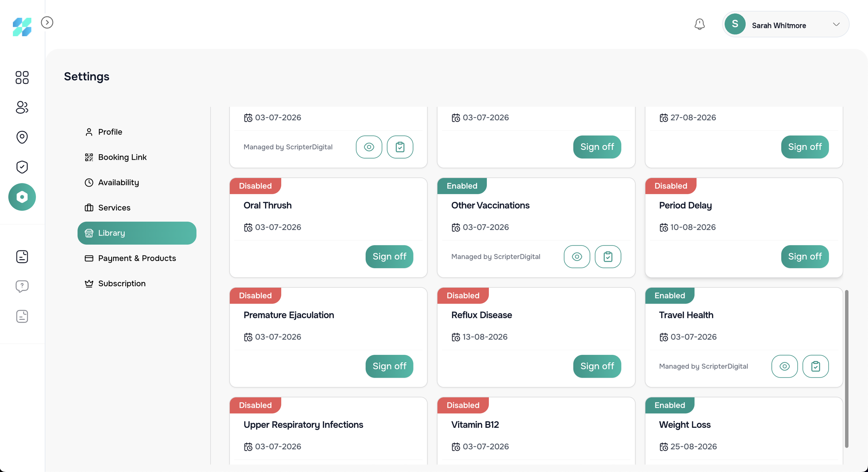Click clipboard icon on top-left managed card
Screen dimensions: 868x472
click(x=400, y=147)
